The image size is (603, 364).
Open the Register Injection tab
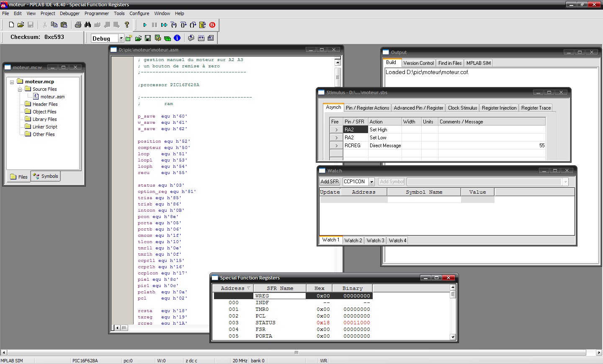(499, 108)
